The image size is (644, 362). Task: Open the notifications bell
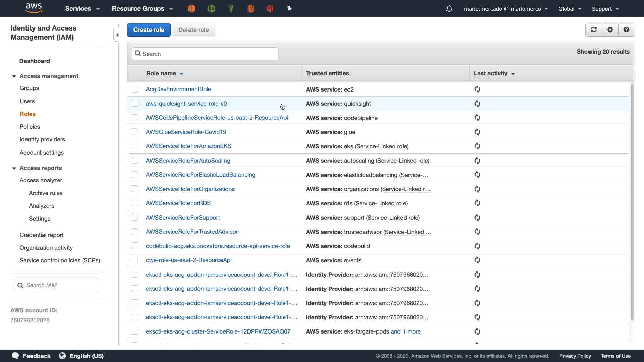tap(449, 9)
